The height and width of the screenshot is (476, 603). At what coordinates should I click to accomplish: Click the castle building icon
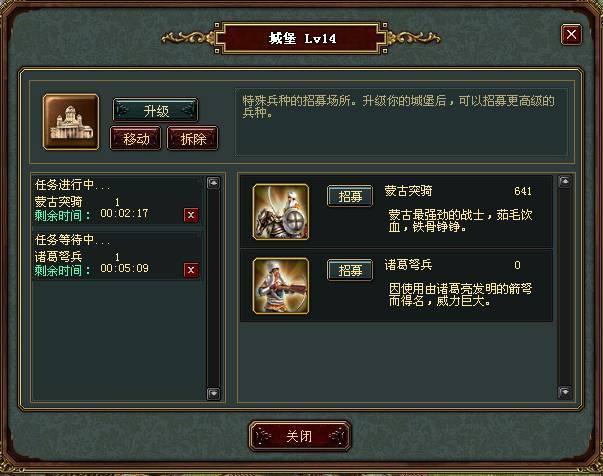tap(71, 122)
